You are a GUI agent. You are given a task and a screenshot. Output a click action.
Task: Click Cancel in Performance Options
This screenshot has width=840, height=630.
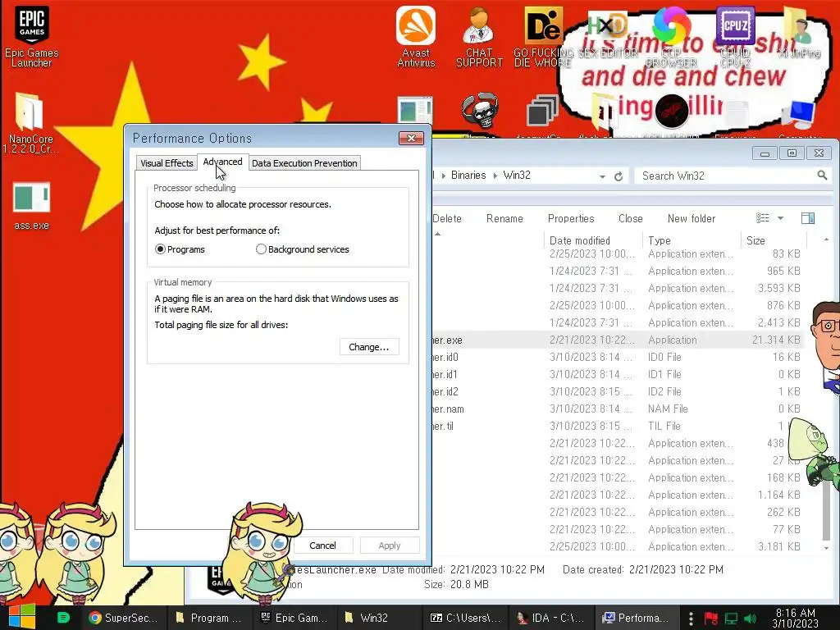[322, 546]
